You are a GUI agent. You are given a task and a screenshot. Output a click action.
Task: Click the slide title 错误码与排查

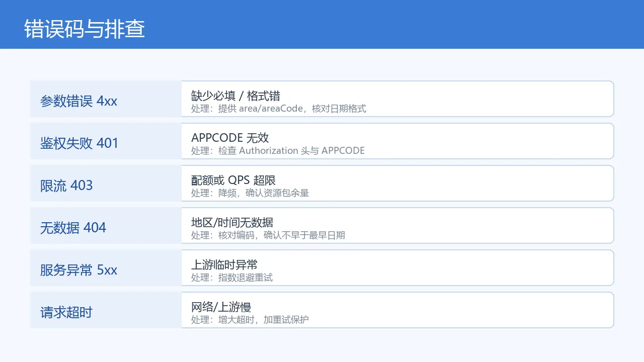[x=85, y=29]
